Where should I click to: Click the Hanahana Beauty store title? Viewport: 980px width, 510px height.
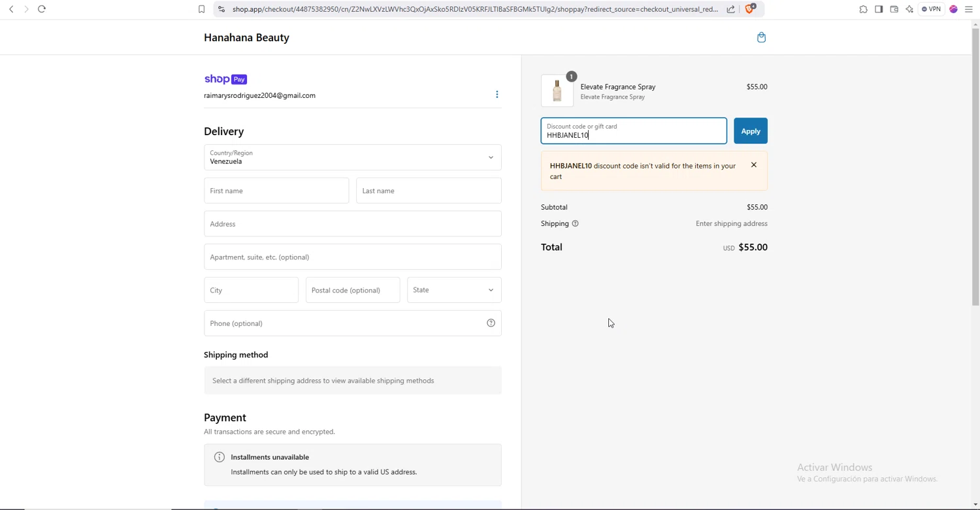coord(246,37)
